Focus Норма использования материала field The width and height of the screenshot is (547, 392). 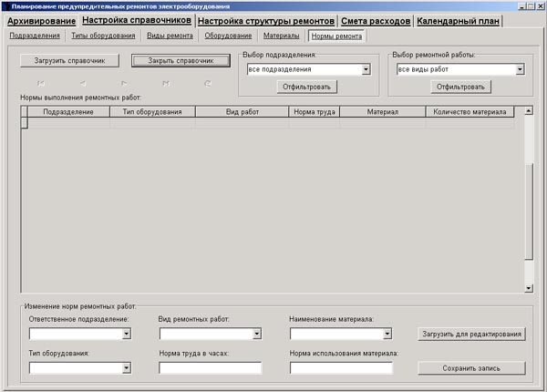pyautogui.click(x=341, y=368)
